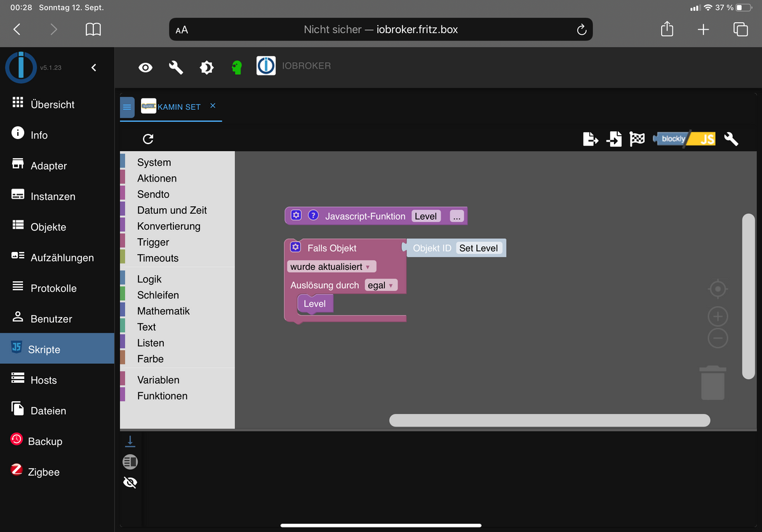Open script editor wrench options
This screenshot has height=532, width=762.
click(x=731, y=139)
